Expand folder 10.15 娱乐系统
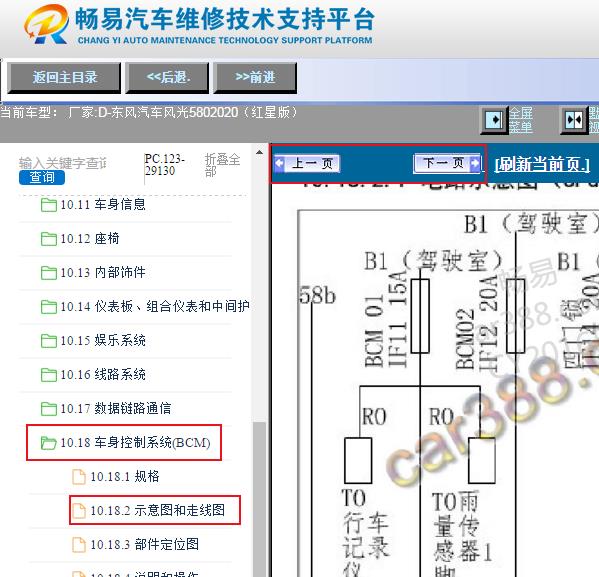 (103, 341)
